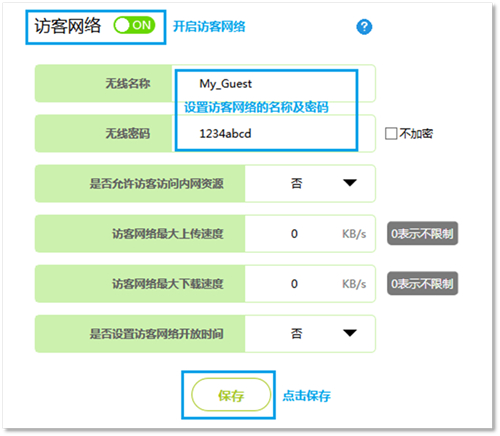Screen dimensions: 500x436
Task: Select the 否 value for internal network access
Action: pos(296,183)
